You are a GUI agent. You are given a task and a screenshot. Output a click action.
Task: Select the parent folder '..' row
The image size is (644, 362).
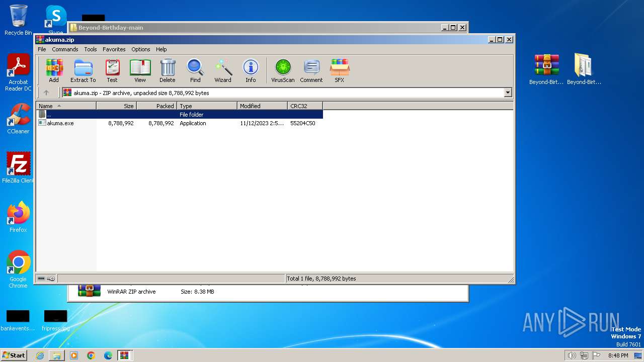180,115
